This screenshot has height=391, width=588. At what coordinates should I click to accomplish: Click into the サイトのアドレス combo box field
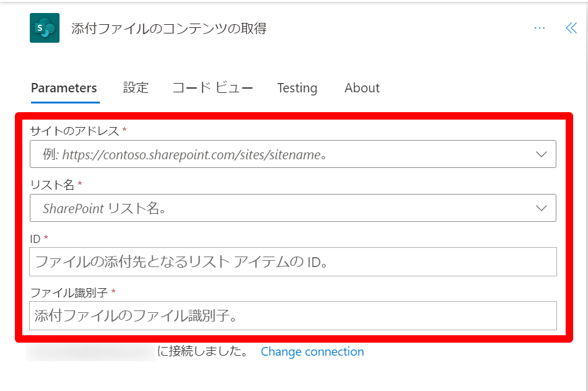279,154
